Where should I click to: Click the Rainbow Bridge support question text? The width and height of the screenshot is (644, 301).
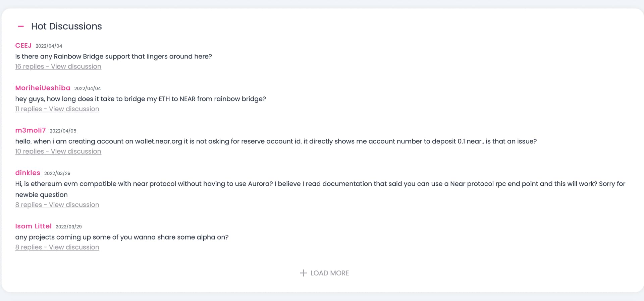[x=113, y=56]
